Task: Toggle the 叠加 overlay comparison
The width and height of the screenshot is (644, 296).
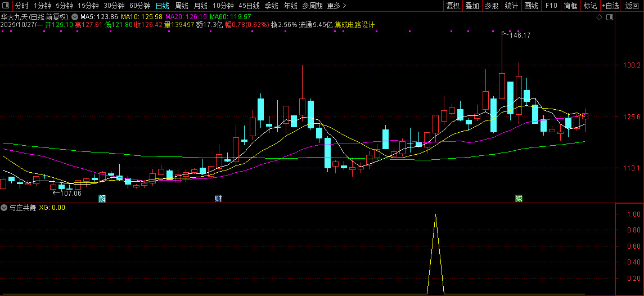Action: tap(472, 6)
